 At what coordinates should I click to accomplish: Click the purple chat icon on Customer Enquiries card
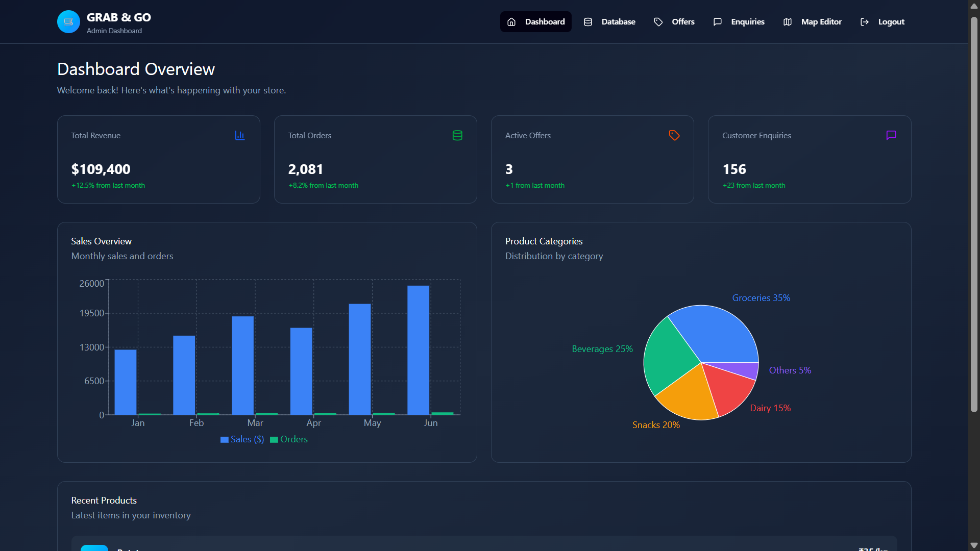tap(891, 135)
